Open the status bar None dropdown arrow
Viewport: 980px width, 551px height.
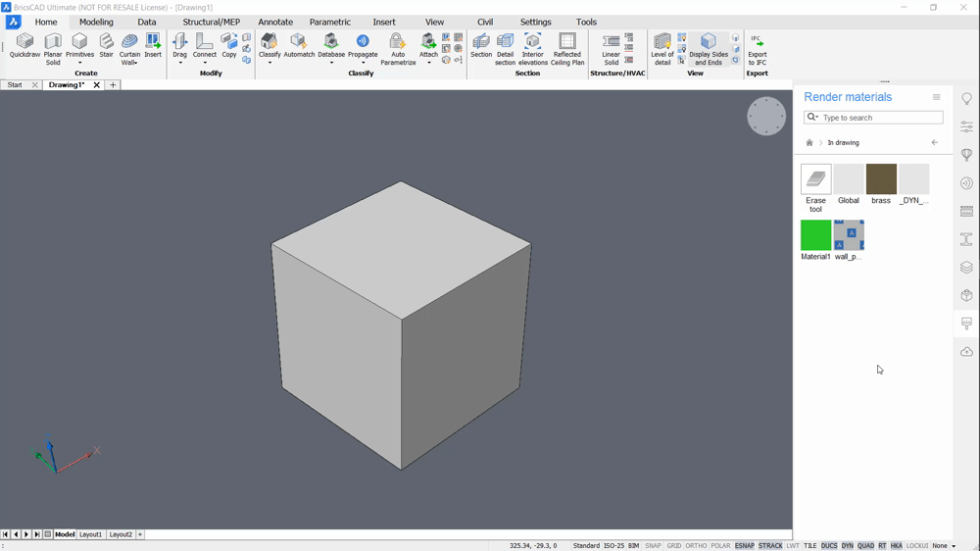[x=954, y=546]
